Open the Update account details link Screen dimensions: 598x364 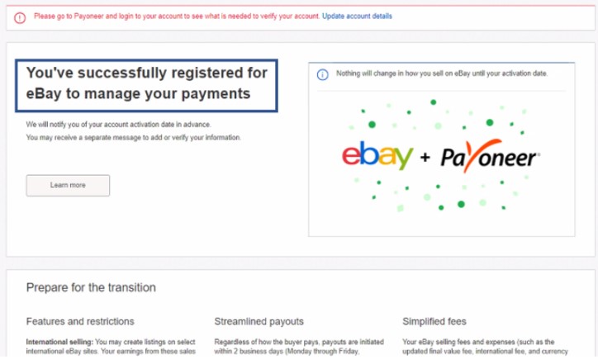point(357,16)
